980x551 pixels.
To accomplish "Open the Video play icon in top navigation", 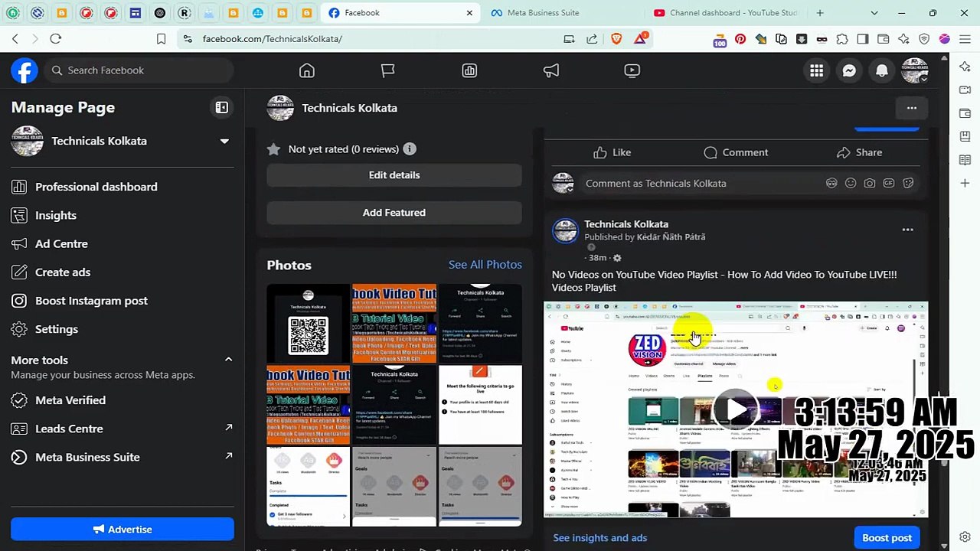I will [632, 70].
